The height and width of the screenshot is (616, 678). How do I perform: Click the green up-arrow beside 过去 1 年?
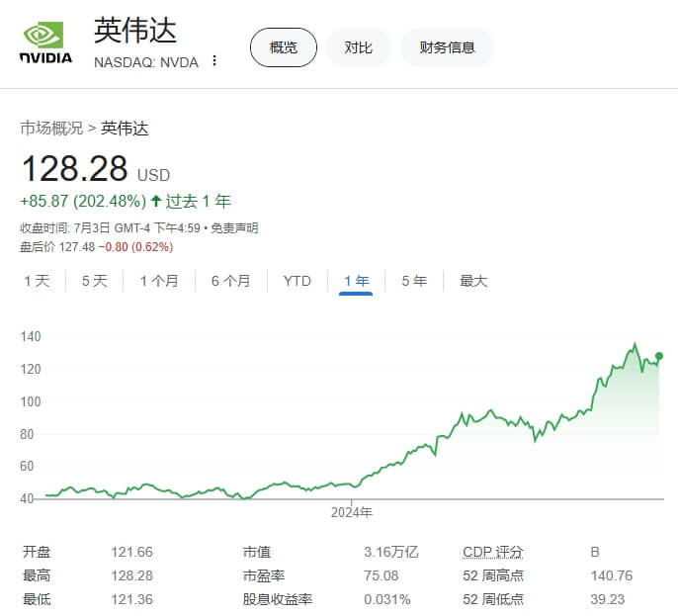(x=156, y=201)
